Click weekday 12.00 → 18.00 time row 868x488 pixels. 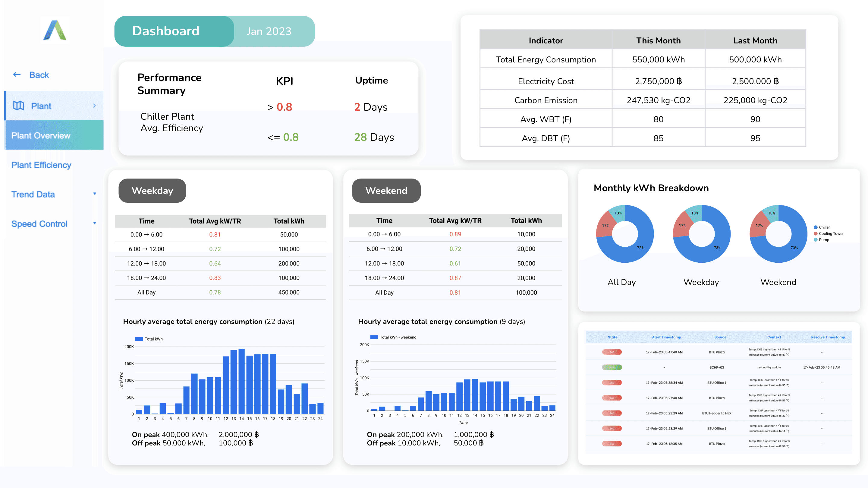click(x=220, y=264)
